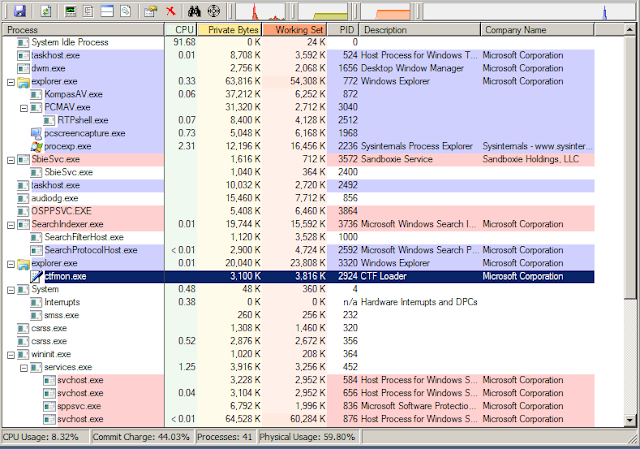Click the RTPshell.exe process icon
640x449 pixels.
click(49, 120)
